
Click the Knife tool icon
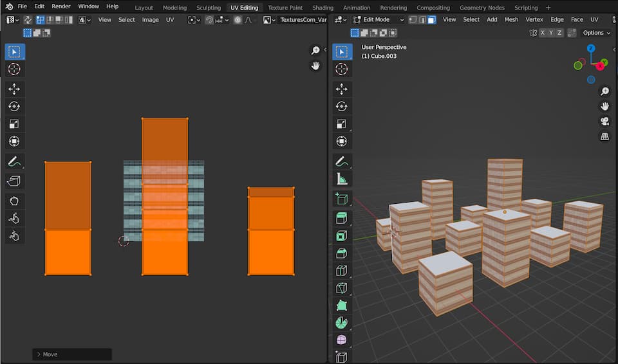(342, 288)
